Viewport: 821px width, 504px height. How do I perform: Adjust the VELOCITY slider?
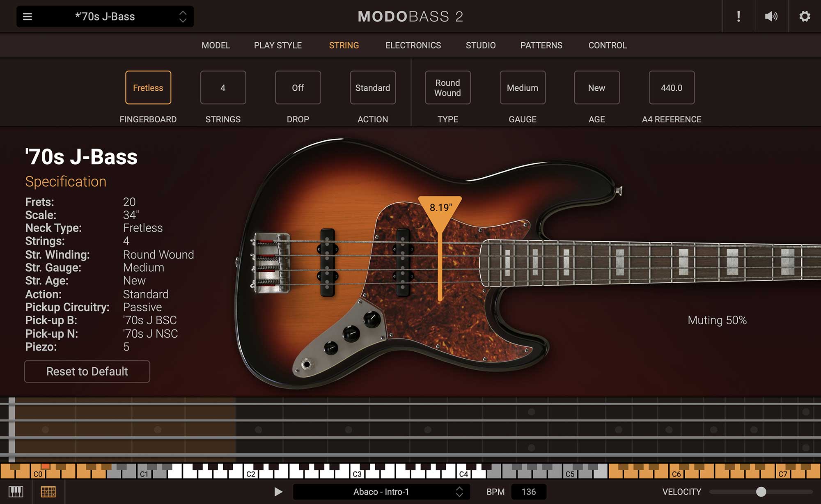761,491
